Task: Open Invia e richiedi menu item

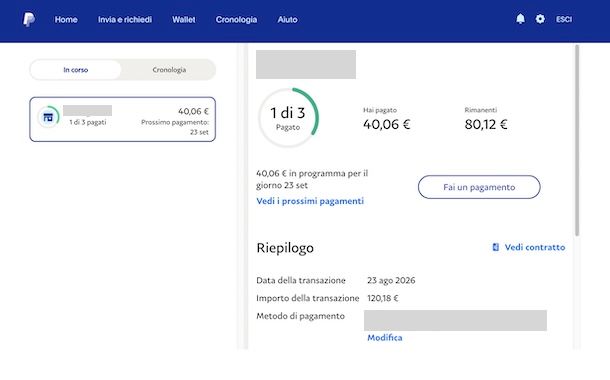Action: [x=125, y=19]
